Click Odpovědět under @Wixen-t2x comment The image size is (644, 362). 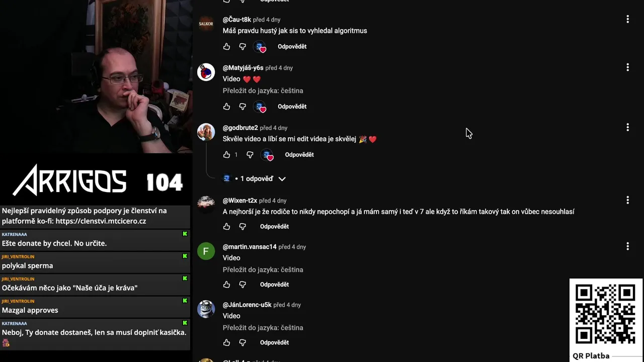pyautogui.click(x=274, y=227)
